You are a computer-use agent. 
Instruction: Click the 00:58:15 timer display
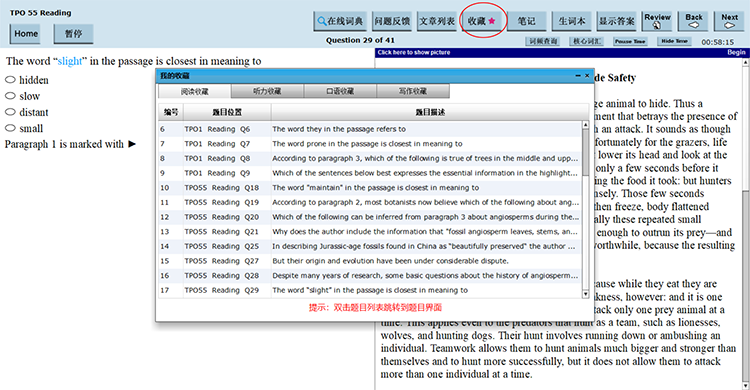tap(717, 42)
